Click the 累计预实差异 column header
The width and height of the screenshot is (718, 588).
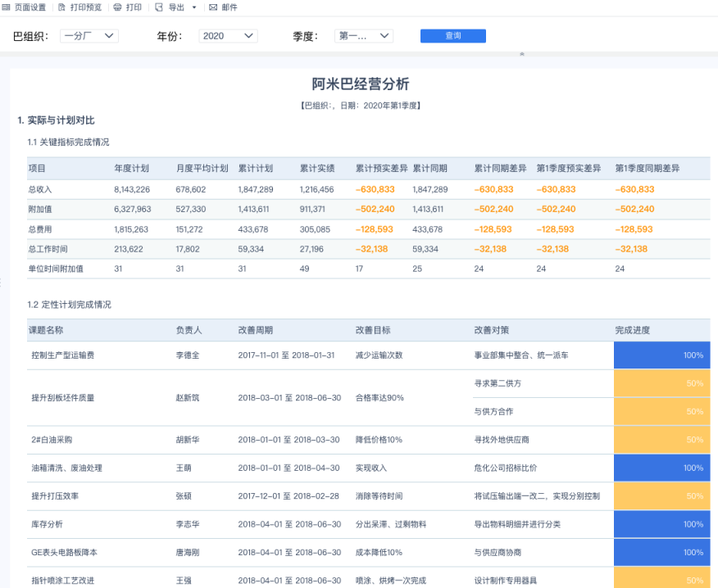tap(381, 169)
